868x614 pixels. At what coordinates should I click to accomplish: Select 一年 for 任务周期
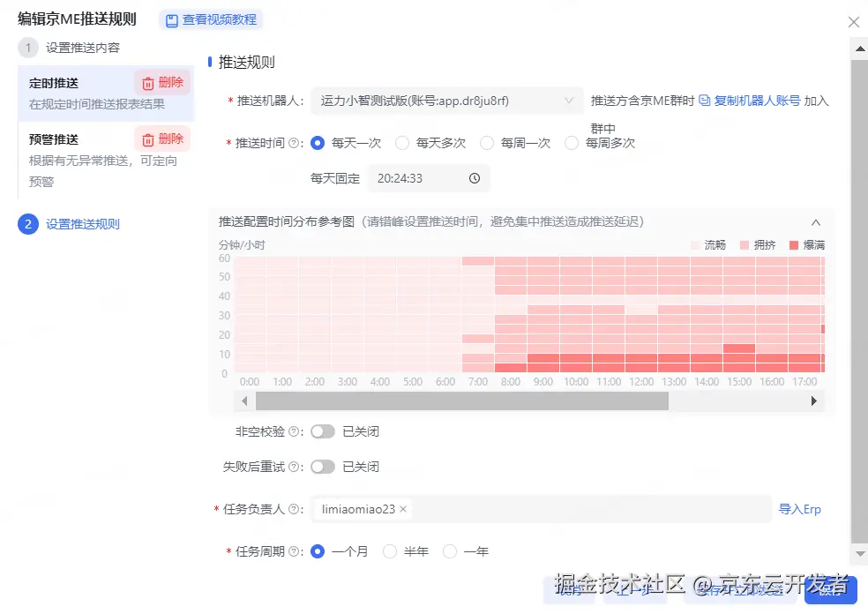[x=466, y=551]
